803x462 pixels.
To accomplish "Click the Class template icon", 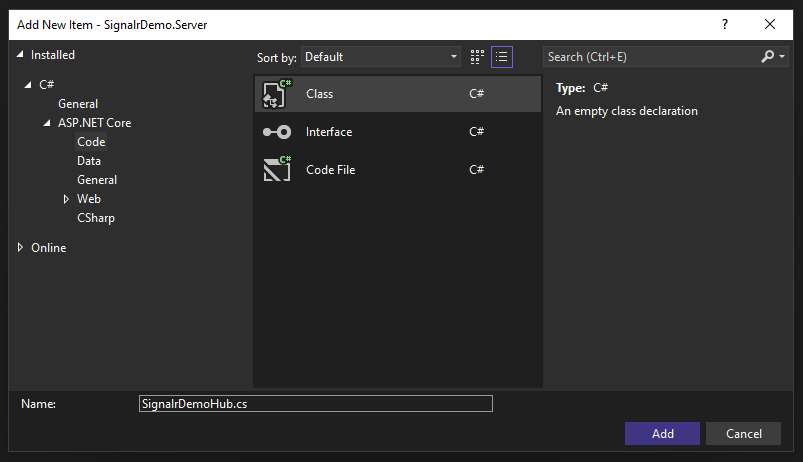I will [276, 94].
